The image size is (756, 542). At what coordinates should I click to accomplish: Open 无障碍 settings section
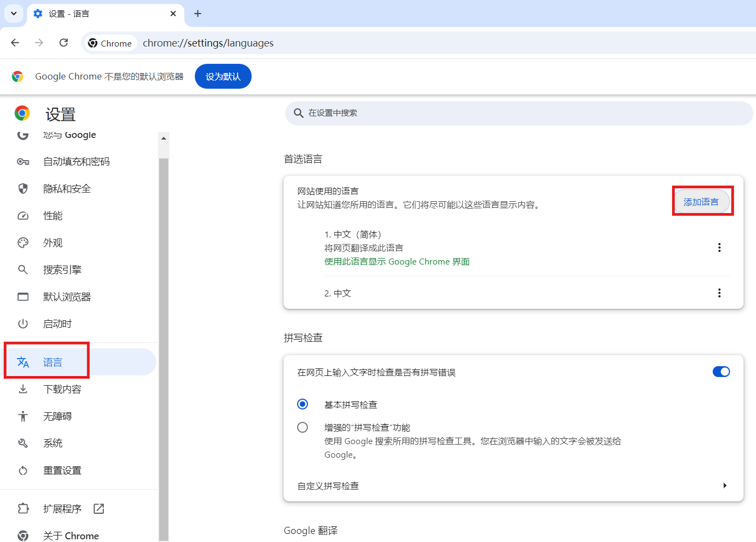tap(57, 416)
